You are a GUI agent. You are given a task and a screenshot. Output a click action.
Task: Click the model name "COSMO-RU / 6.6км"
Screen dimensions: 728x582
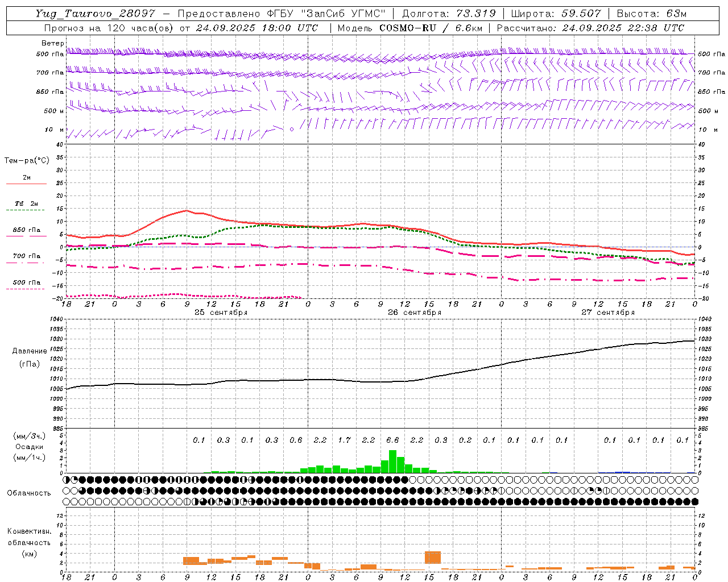(431, 28)
